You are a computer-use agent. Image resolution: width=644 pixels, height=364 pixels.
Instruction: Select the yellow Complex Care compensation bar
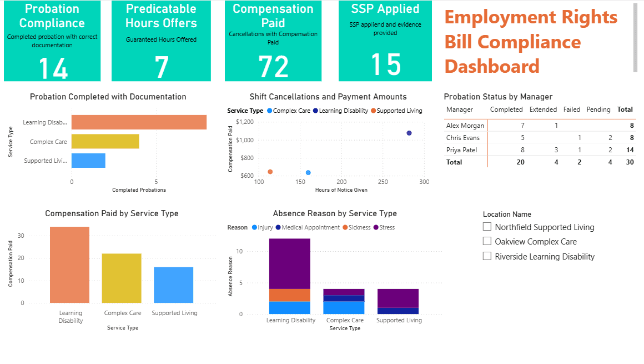[122, 278]
